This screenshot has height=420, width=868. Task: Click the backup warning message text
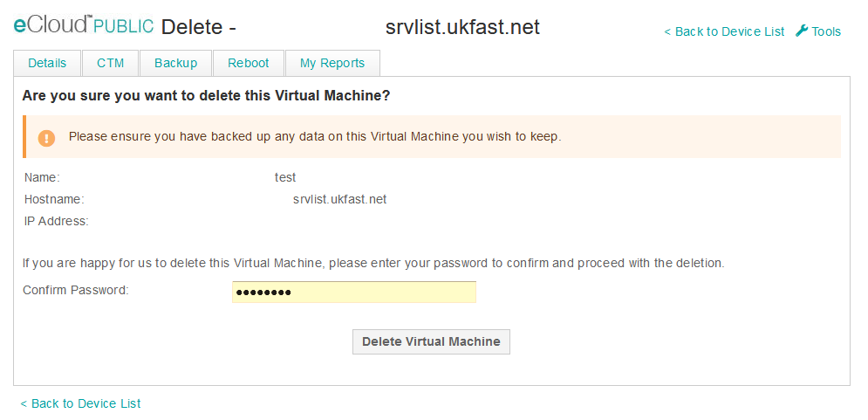tap(315, 136)
